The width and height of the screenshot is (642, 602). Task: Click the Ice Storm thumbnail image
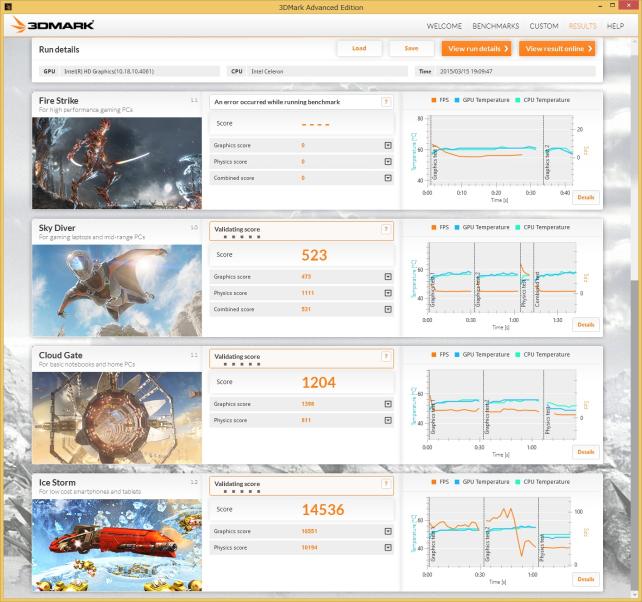pyautogui.click(x=117, y=545)
